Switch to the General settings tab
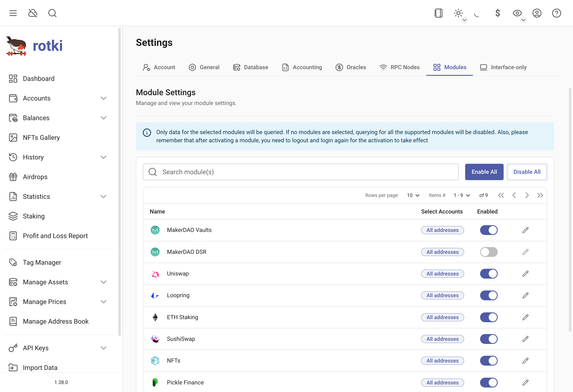 click(x=204, y=67)
